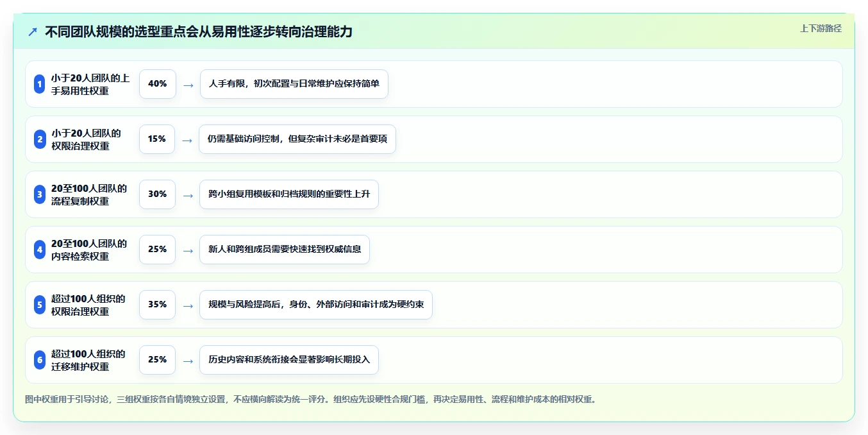Click the 30% weight pill

coord(158,194)
